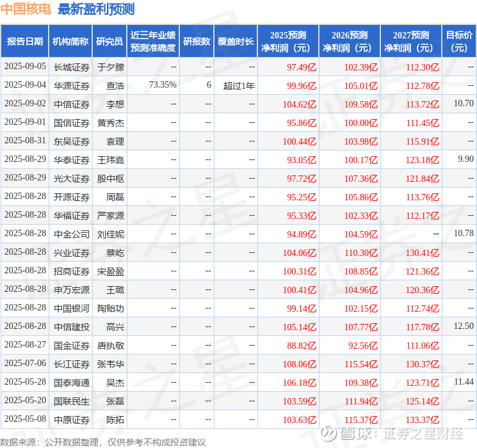Viewport: 477px width, 448px height.
Task: Click target price 10.70
Action: [464, 104]
